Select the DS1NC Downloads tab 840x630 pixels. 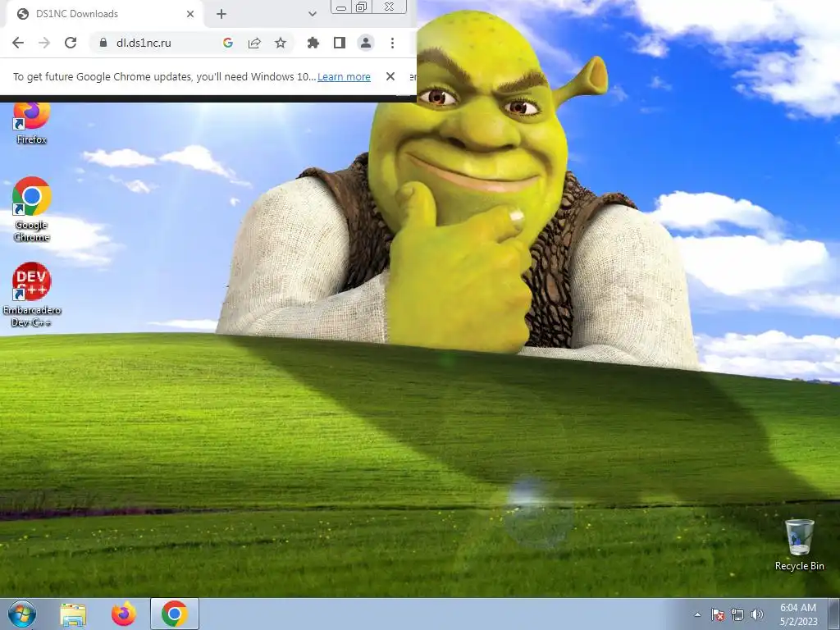click(x=104, y=14)
